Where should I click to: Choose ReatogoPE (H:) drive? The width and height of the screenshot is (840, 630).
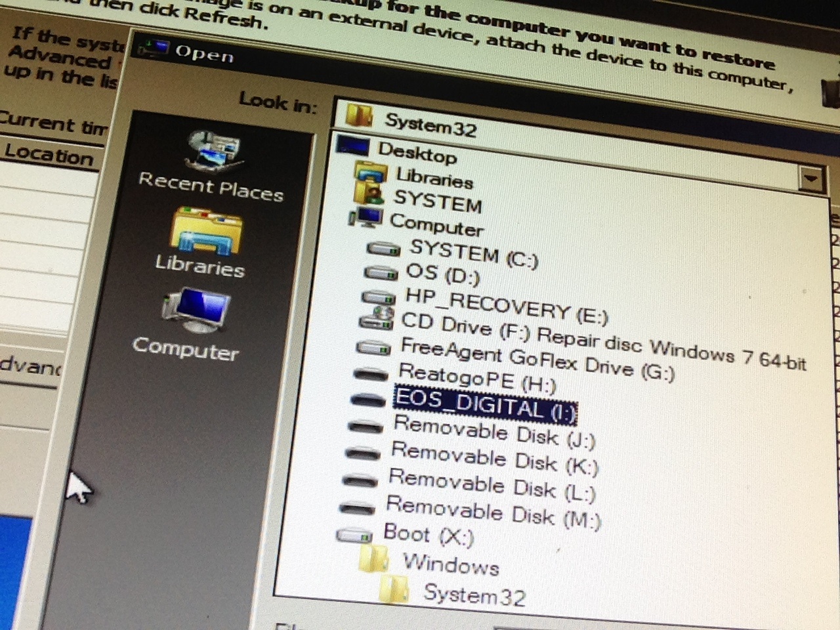click(x=477, y=378)
